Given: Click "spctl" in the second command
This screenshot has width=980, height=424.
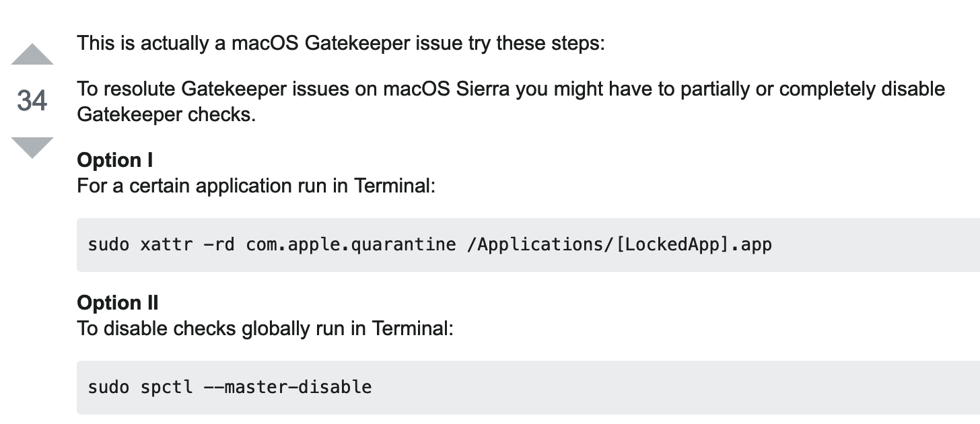Looking at the screenshot, I should [x=166, y=387].
